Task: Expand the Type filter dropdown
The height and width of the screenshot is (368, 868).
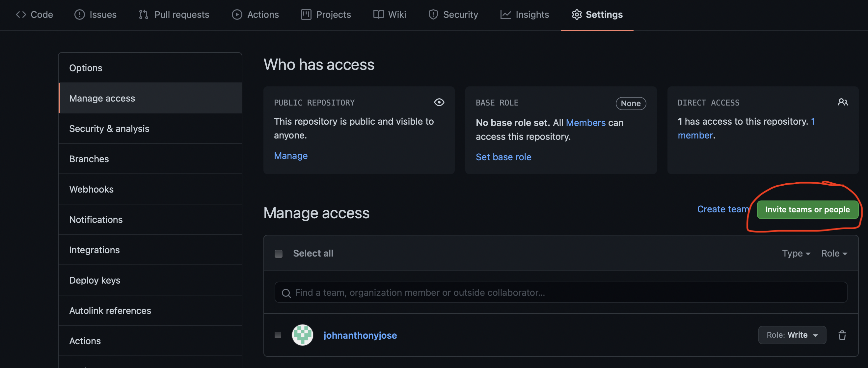Action: tap(796, 253)
